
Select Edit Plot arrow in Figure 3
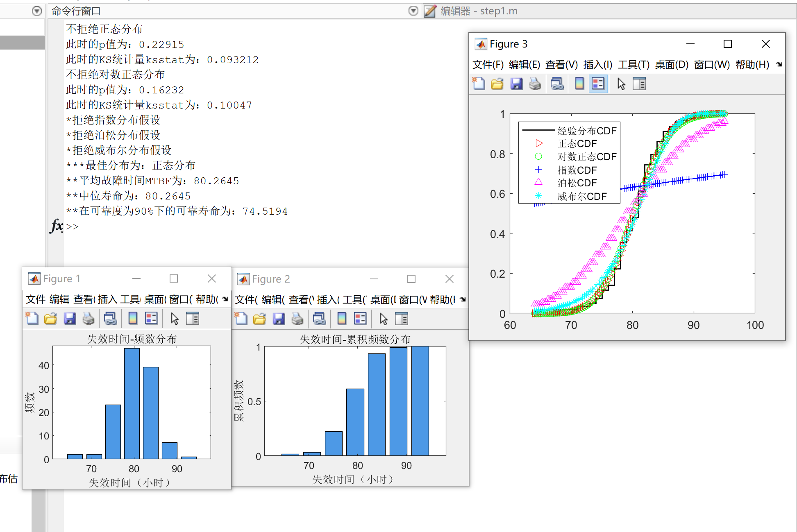coord(621,84)
